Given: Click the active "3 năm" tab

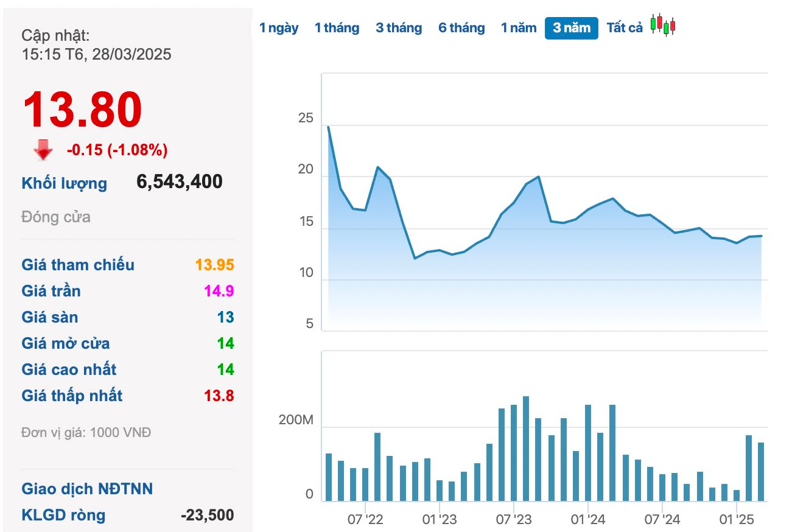Looking at the screenshot, I should [x=571, y=28].
